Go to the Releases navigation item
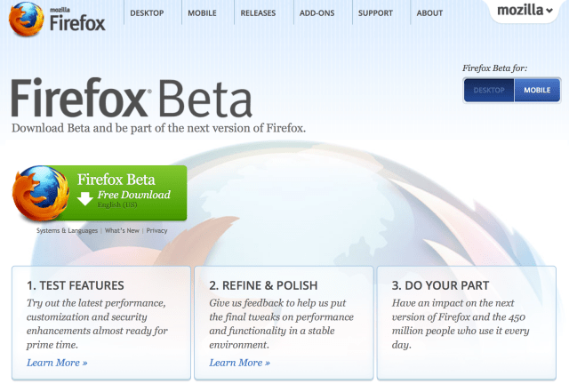 click(258, 13)
